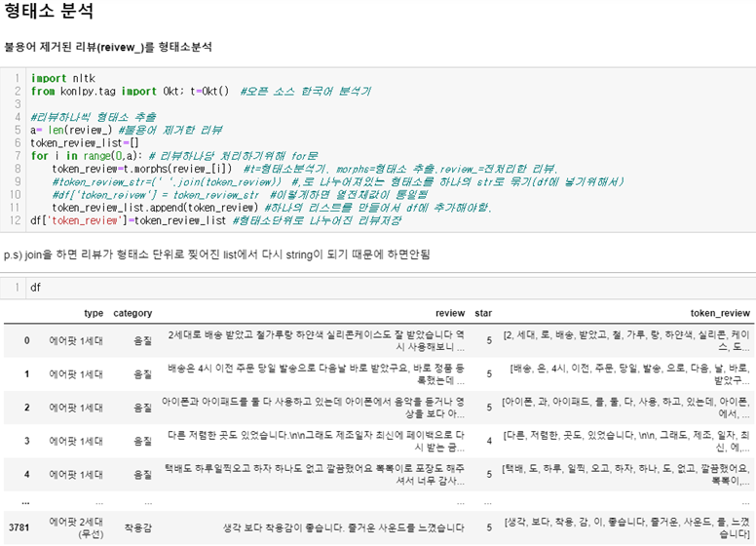Click the '불용어 제거된 리뷰(reivew_)를 형태소분석' subheading

[108, 47]
